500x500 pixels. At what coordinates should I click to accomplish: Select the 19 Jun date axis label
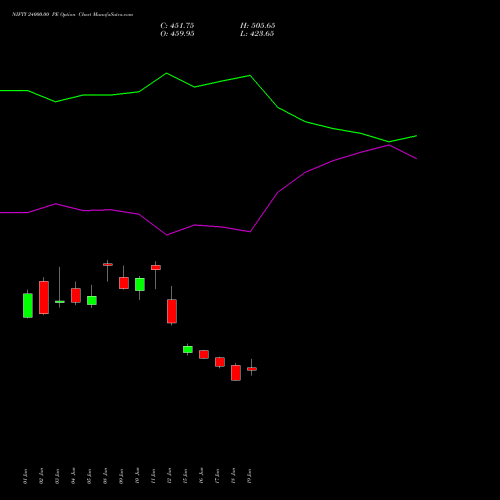249,476
